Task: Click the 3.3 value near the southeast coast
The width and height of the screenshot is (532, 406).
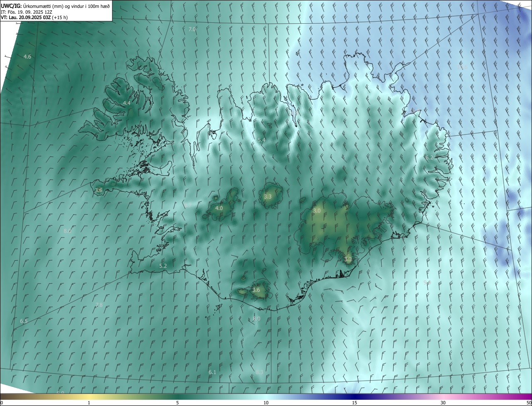Action: tap(348, 259)
